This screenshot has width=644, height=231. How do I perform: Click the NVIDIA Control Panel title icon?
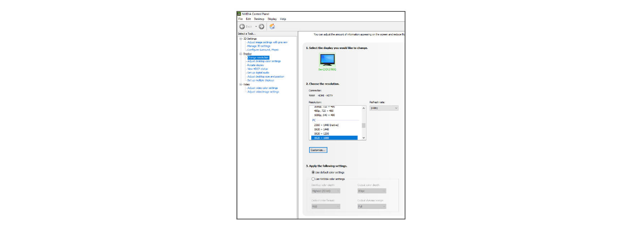click(x=239, y=14)
